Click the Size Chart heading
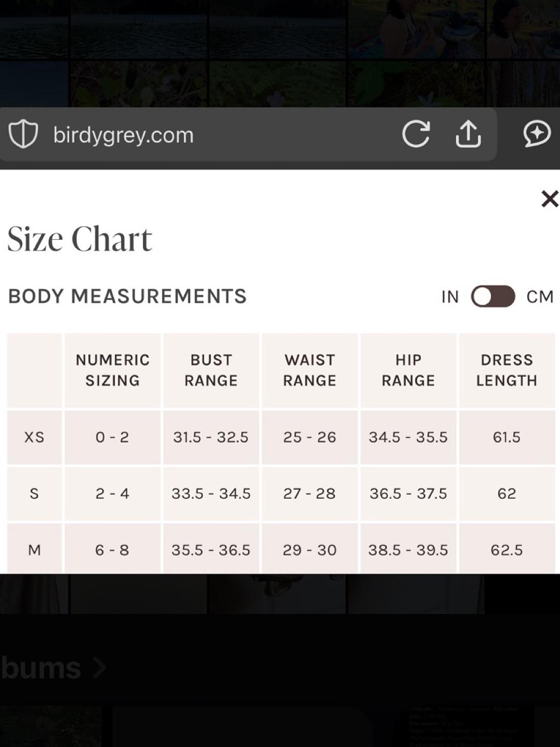The image size is (560, 747). click(79, 240)
